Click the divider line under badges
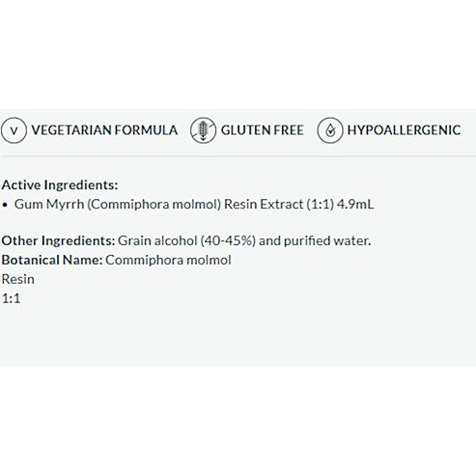476x476 pixels. 238,156
